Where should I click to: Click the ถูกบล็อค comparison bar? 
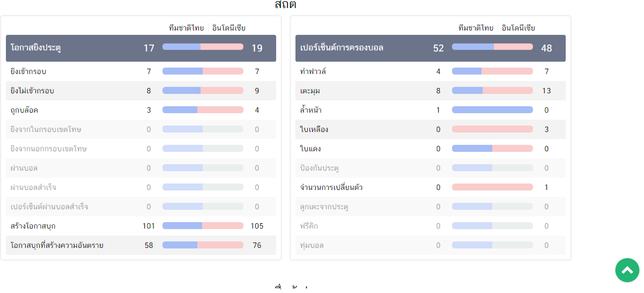[203, 110]
